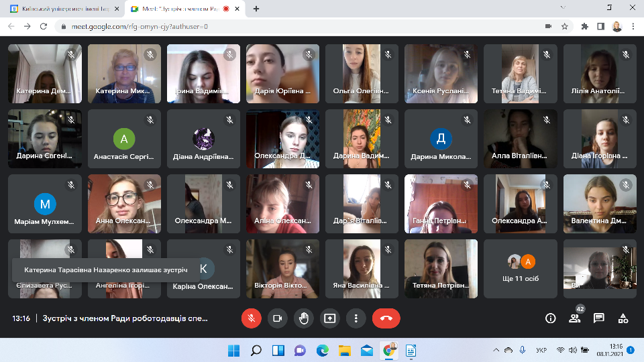Open the three-dot more options menu
This screenshot has width=644, height=362.
[356, 318]
